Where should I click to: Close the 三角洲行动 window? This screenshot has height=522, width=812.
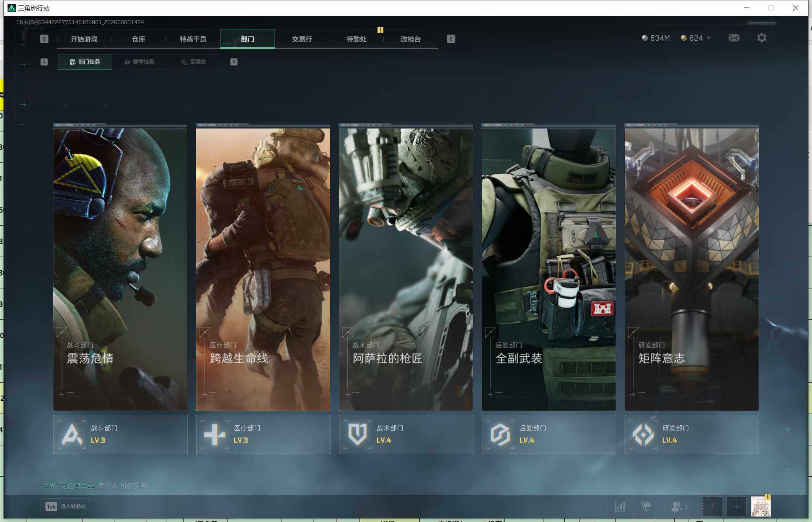coord(796,8)
